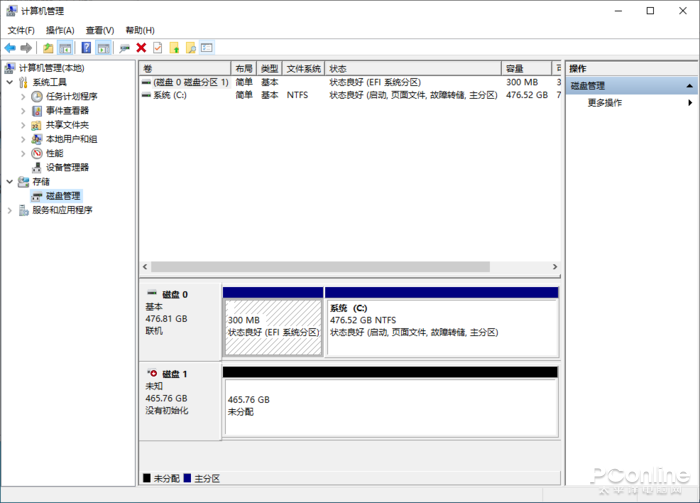The image size is (700, 503).
Task: Select the 300 MB EFI partition block
Action: pyautogui.click(x=273, y=327)
